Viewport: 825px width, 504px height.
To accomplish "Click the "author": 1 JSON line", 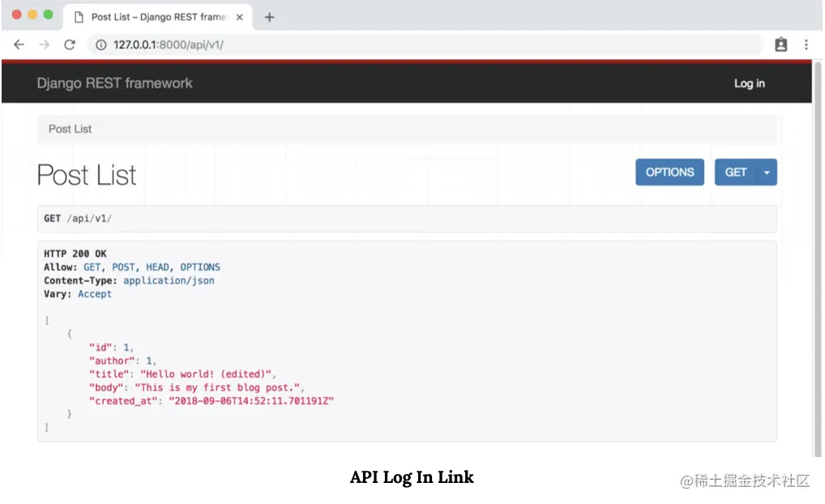I will [122, 361].
